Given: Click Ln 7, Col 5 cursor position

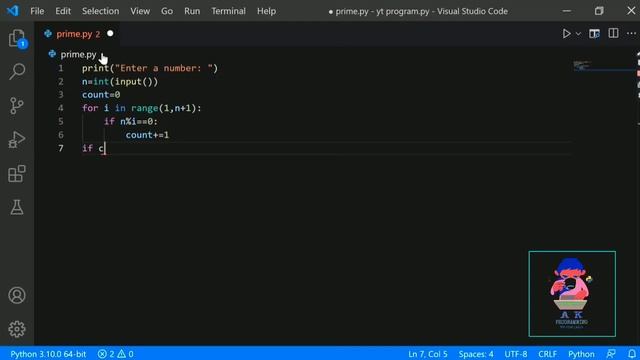Looking at the screenshot, I should pyautogui.click(x=428, y=354).
